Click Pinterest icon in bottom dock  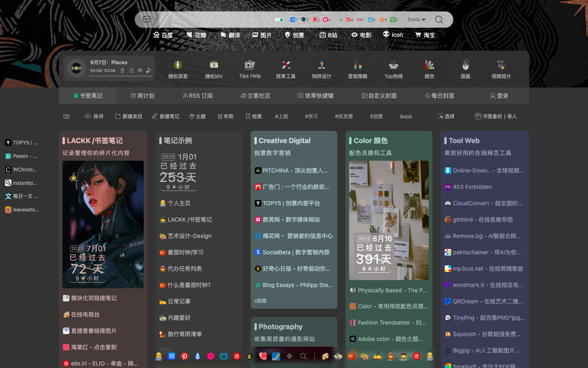[x=185, y=356]
